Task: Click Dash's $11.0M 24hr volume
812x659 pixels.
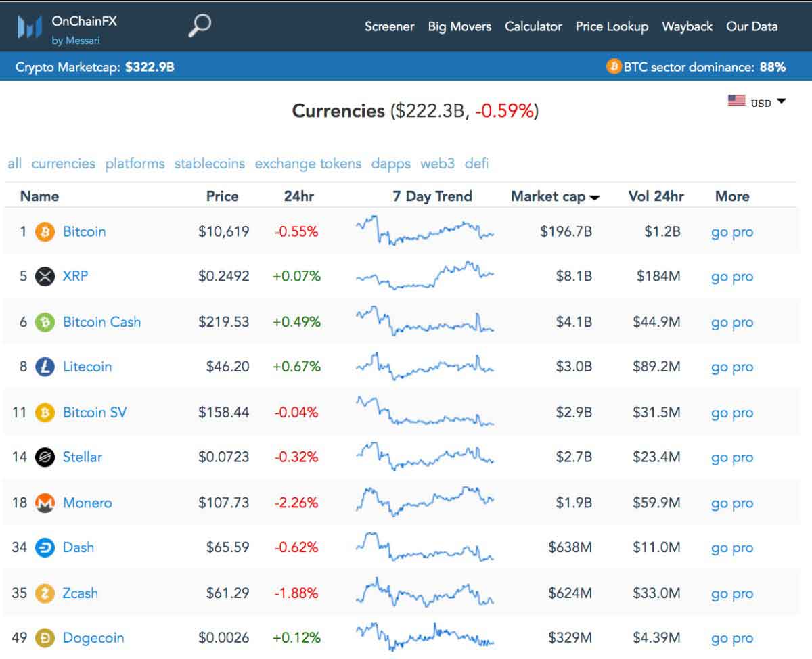Action: pos(656,547)
